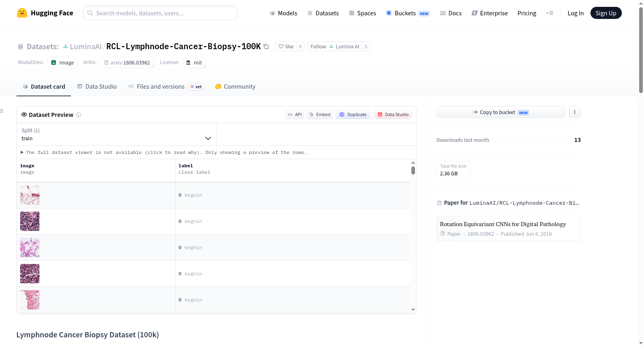Click the mit license tag
The image size is (644, 347).
tap(194, 62)
